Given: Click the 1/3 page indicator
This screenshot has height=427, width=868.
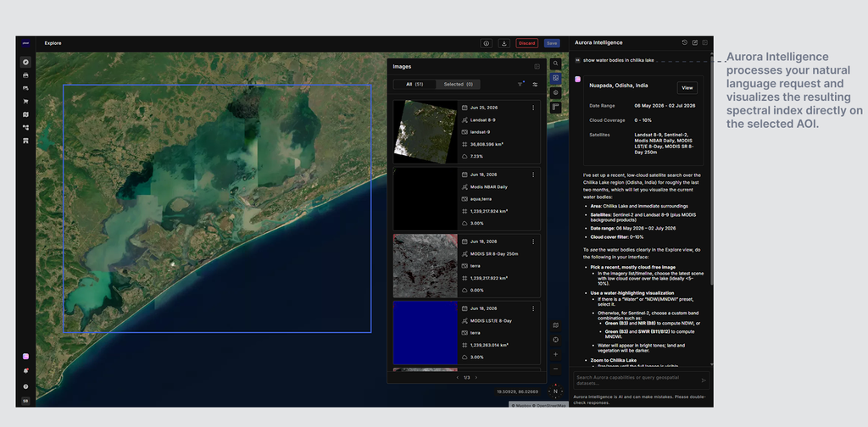Looking at the screenshot, I should (467, 378).
